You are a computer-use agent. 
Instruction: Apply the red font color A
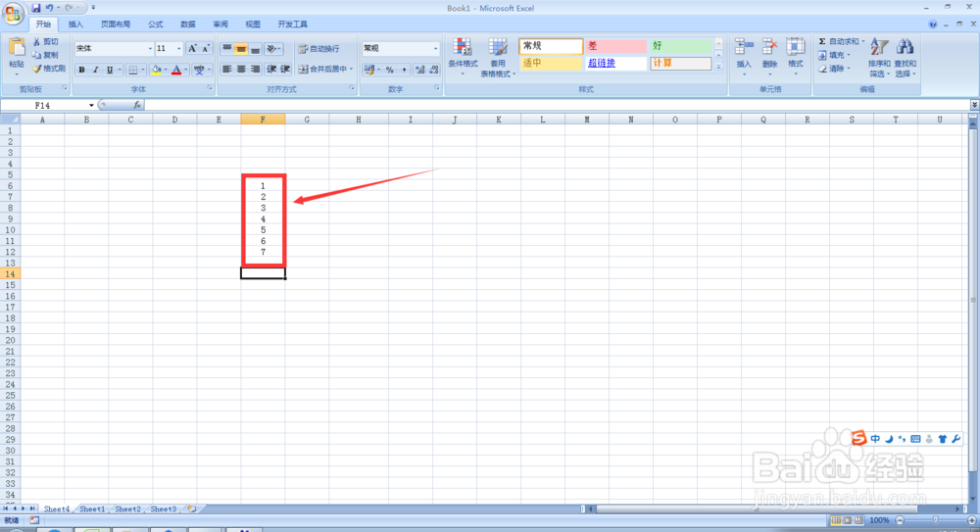coord(176,70)
